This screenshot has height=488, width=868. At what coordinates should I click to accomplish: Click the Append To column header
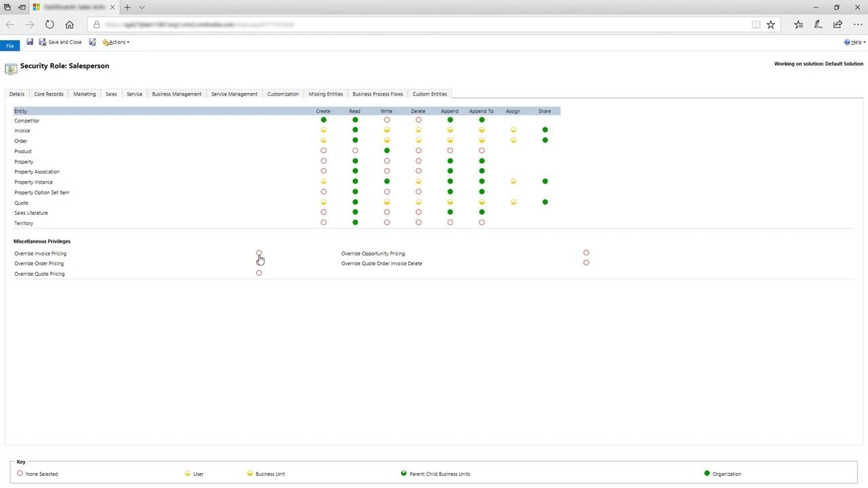click(x=481, y=111)
